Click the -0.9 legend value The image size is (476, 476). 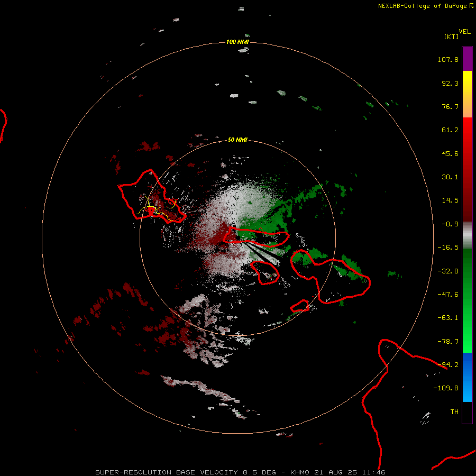point(450,224)
